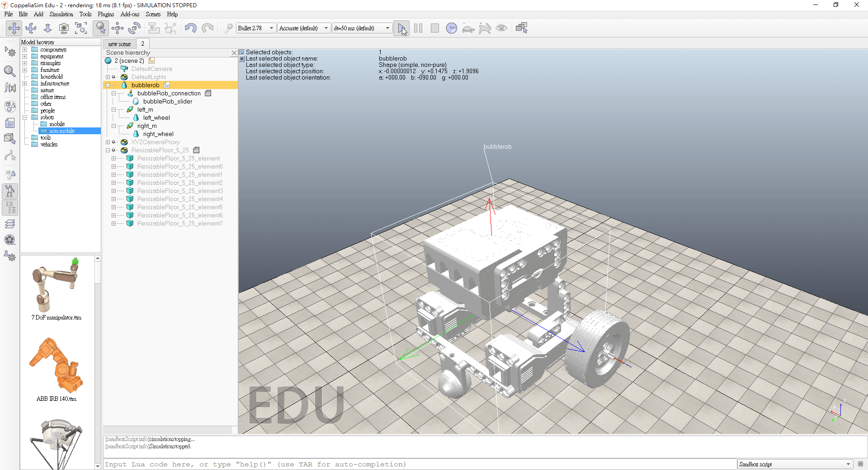
Task: Open the Bullet 2.78 physics engine dropdown
Action: [x=256, y=28]
